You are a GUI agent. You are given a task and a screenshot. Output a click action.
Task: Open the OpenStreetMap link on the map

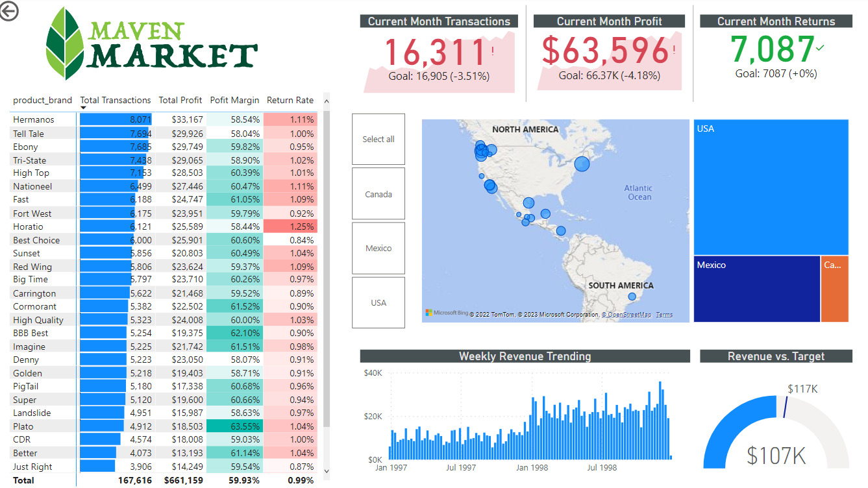click(626, 315)
